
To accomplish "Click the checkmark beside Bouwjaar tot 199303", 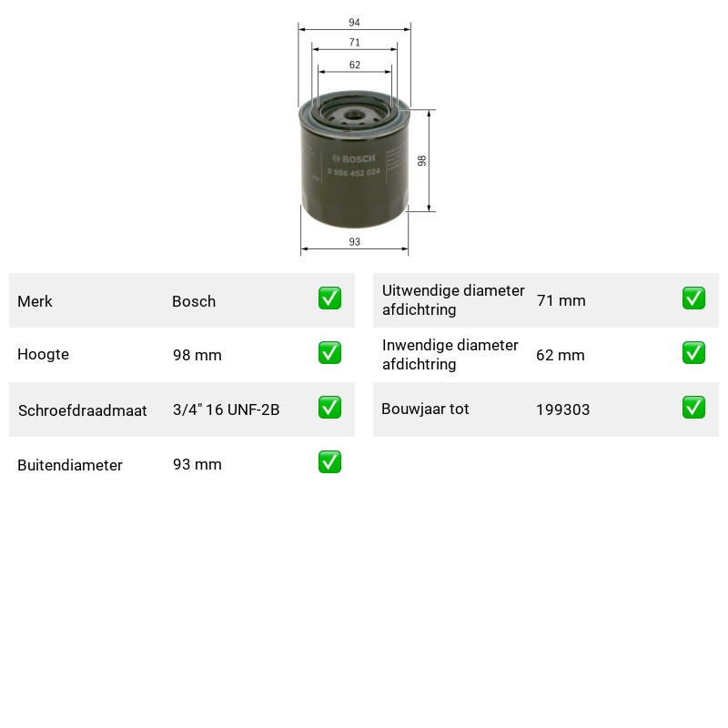I will point(693,407).
